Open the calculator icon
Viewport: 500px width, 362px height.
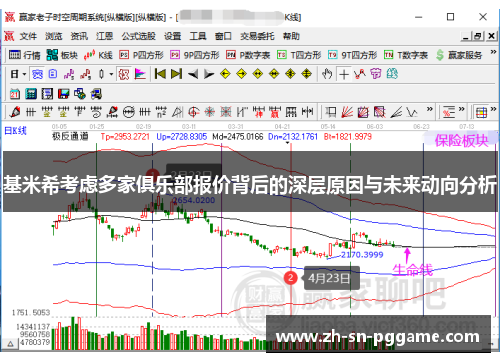coord(31,94)
